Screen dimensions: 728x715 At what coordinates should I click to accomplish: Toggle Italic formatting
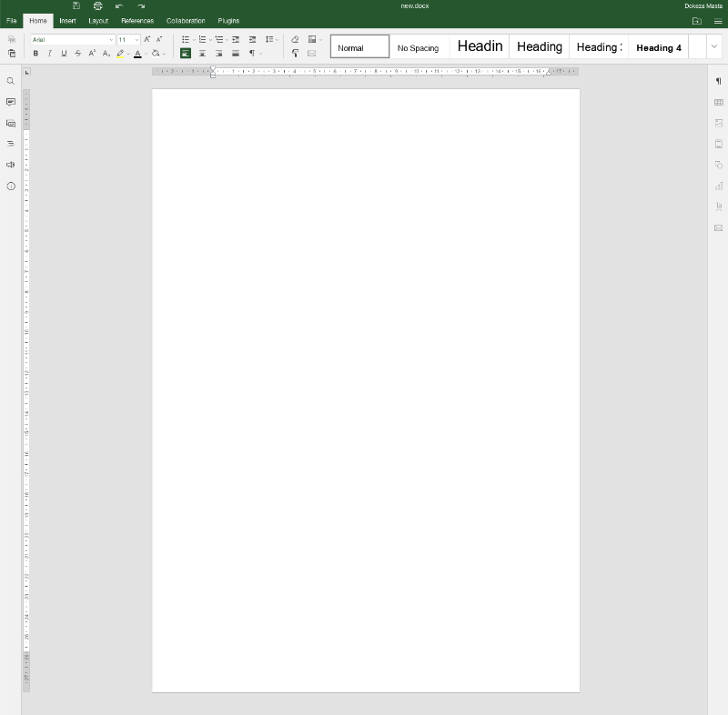click(x=49, y=54)
